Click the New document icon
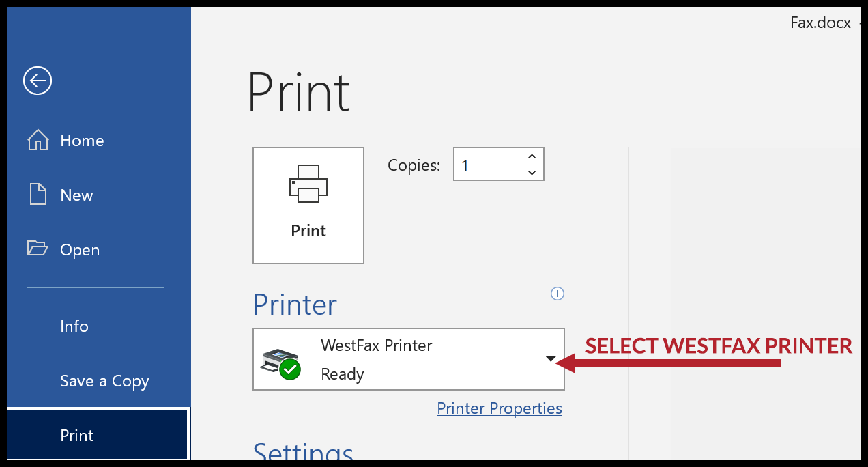Viewport: 868px width, 467px height. pyautogui.click(x=39, y=195)
